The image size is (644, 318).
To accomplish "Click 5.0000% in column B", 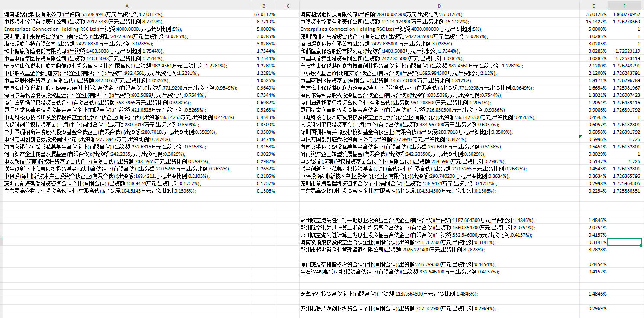I will 264,29.
